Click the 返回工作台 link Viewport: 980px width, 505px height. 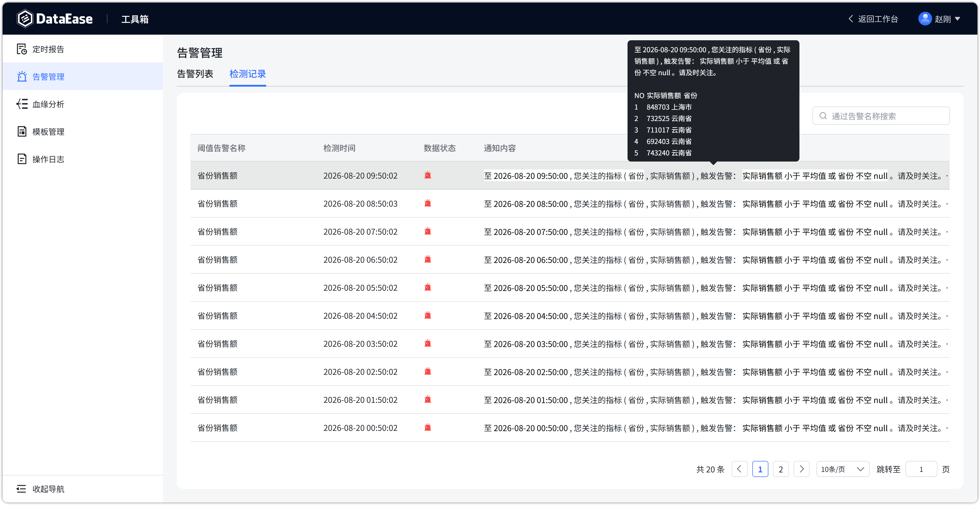click(x=878, y=19)
